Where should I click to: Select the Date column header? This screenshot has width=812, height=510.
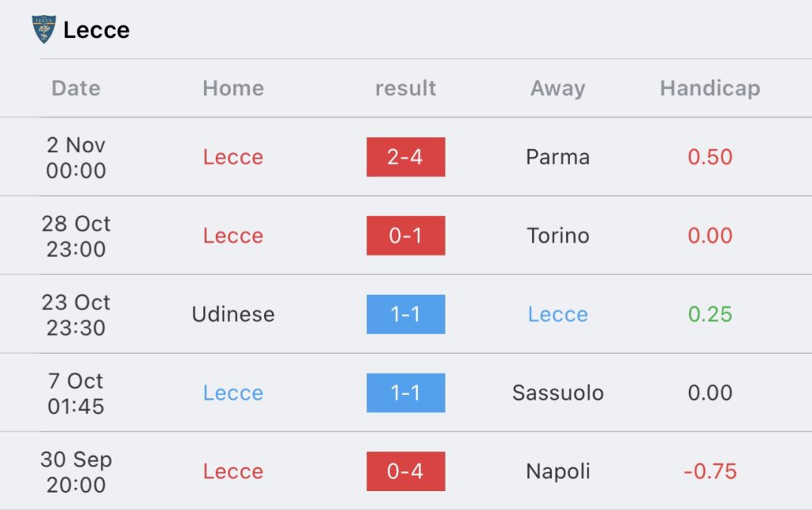pyautogui.click(x=76, y=88)
